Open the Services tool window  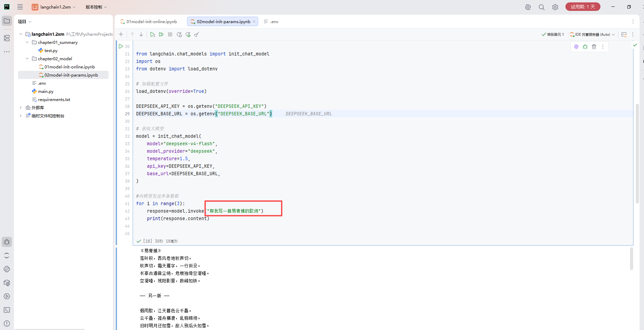[7, 296]
